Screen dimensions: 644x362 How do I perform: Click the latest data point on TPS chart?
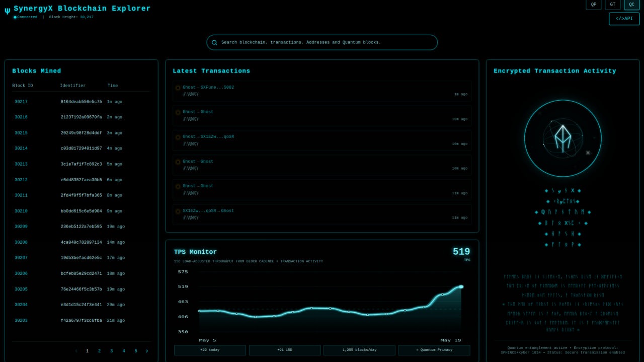461,286
